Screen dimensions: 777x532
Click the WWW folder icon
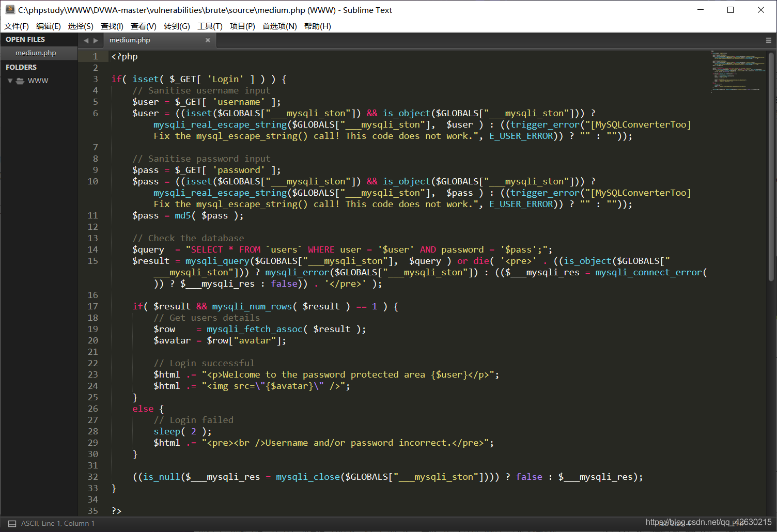(20, 81)
